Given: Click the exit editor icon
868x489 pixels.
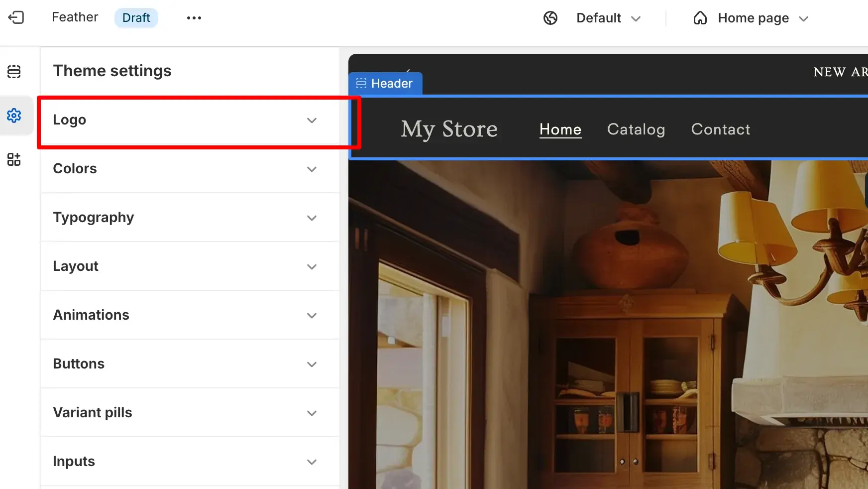Looking at the screenshot, I should point(16,18).
